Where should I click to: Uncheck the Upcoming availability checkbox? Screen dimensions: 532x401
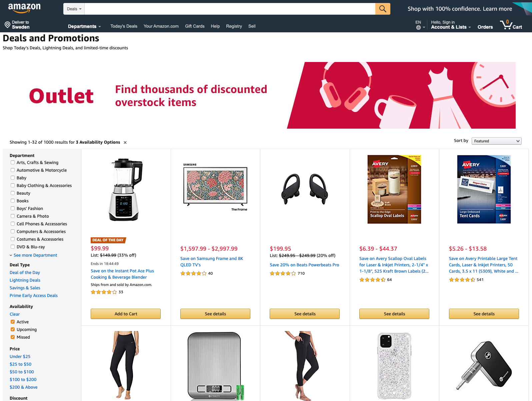pos(13,329)
